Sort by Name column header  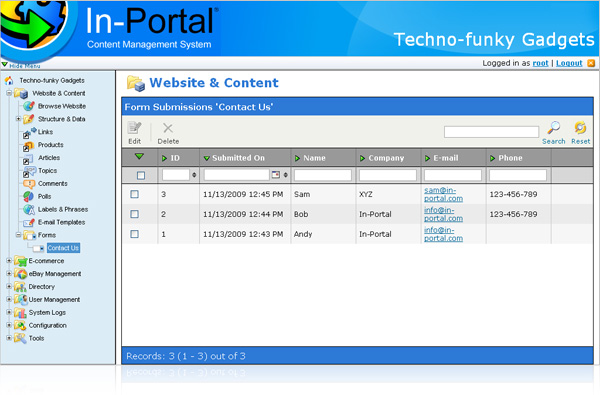(x=314, y=158)
